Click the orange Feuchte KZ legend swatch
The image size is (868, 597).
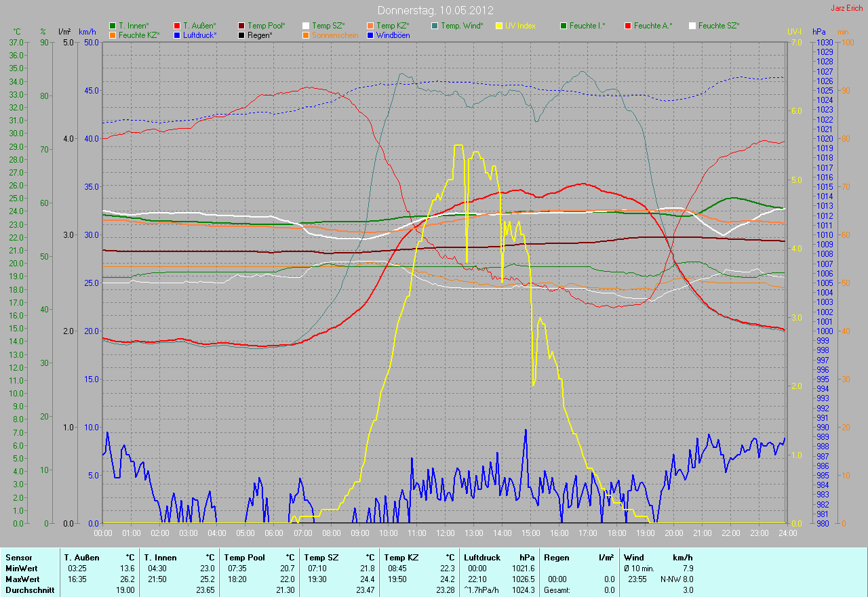click(113, 35)
